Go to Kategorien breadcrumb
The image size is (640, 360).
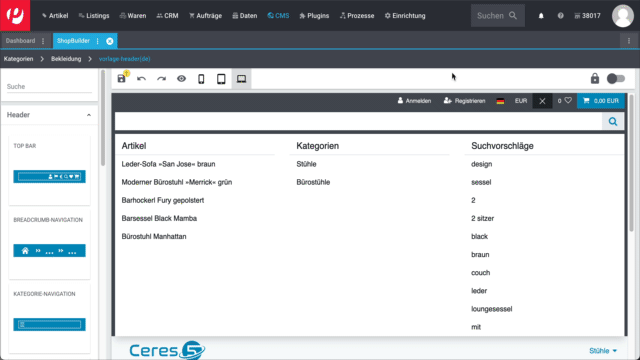[x=18, y=59]
